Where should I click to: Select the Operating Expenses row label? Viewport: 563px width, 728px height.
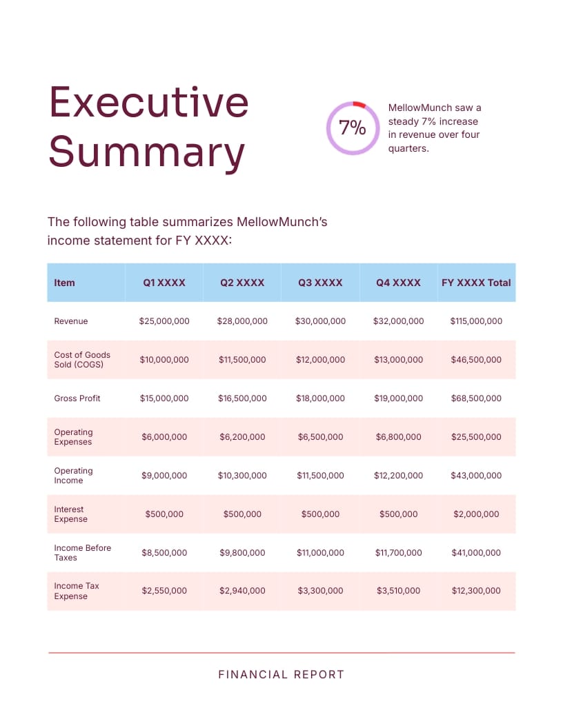73,437
